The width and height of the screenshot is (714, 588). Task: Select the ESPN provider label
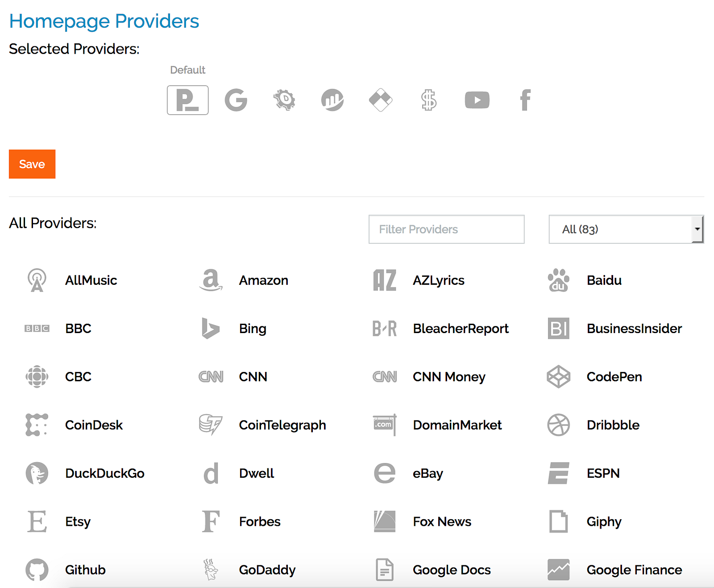point(603,473)
